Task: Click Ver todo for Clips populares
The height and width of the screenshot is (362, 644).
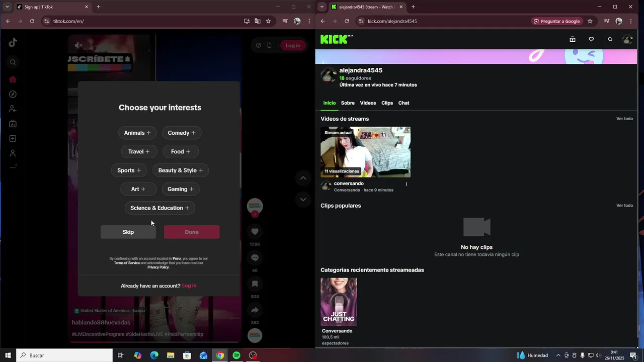Action: click(x=624, y=206)
